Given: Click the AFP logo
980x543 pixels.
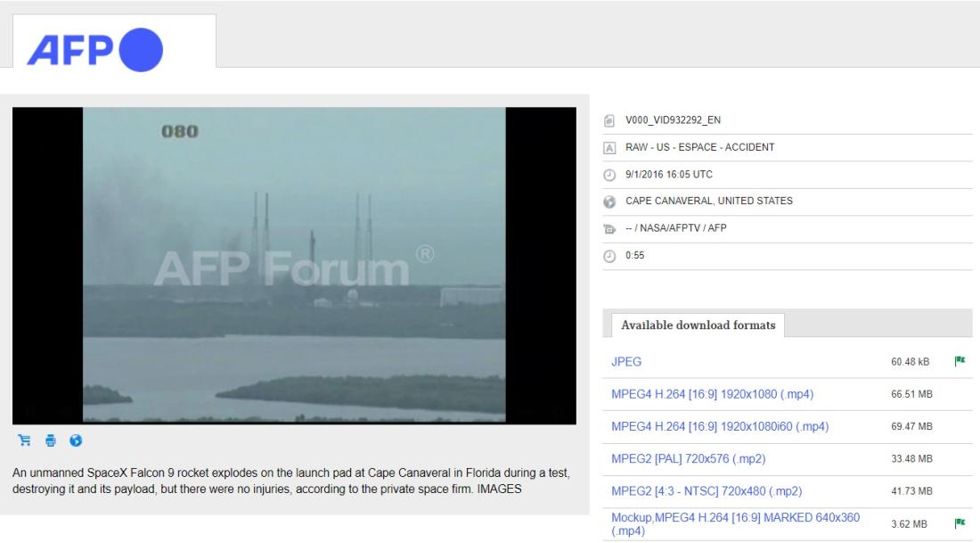Looking at the screenshot, I should click(95, 49).
